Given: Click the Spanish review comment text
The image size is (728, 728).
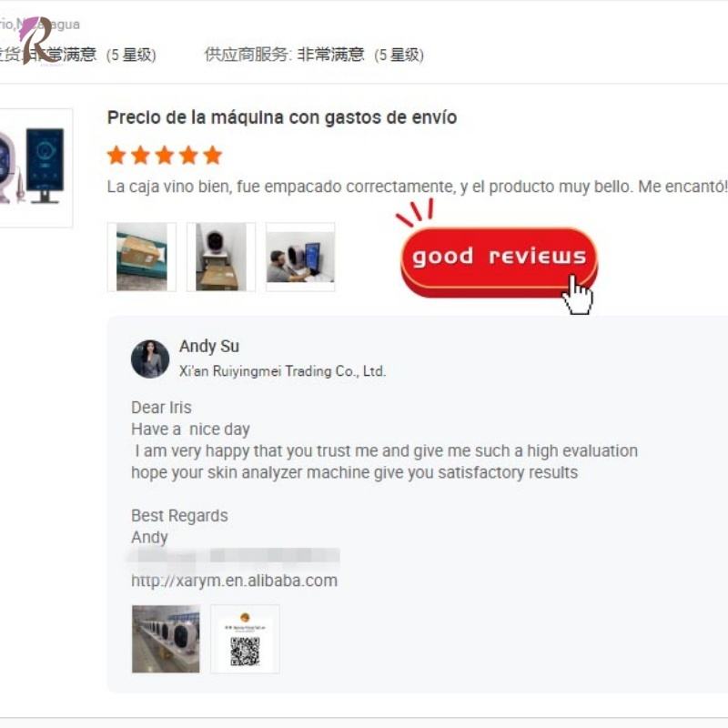Looking at the screenshot, I should click(417, 187).
